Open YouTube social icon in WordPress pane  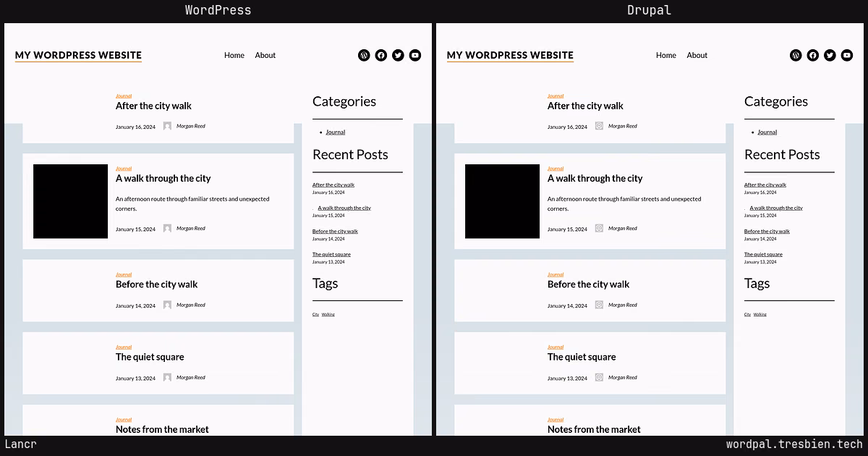[415, 55]
